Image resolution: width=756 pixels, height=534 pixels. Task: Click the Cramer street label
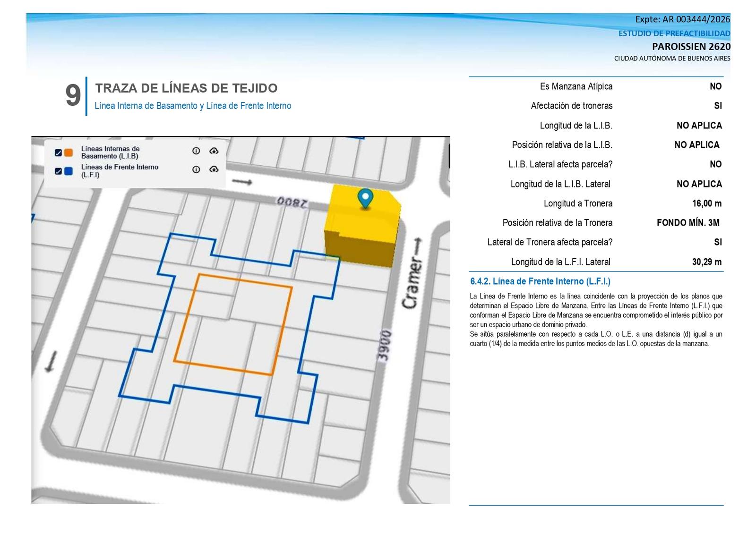[411, 283]
